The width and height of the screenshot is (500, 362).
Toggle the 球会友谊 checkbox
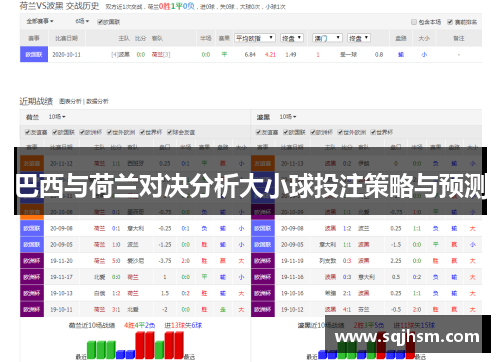[x=170, y=132]
